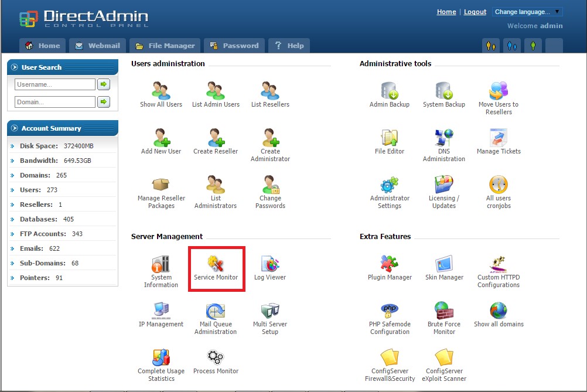Go to Home tab in navigation bar
Image resolution: width=587 pixels, height=392 pixels.
point(43,46)
